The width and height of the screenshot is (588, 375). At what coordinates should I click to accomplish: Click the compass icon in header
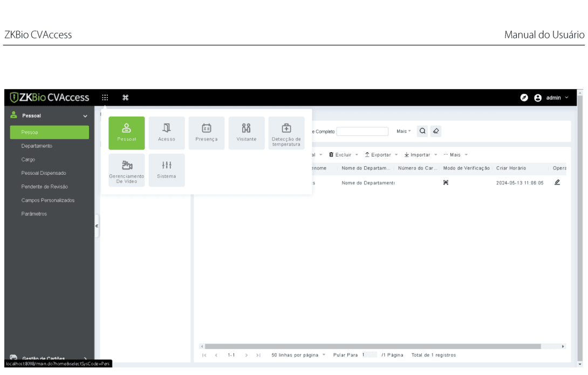[x=524, y=98]
